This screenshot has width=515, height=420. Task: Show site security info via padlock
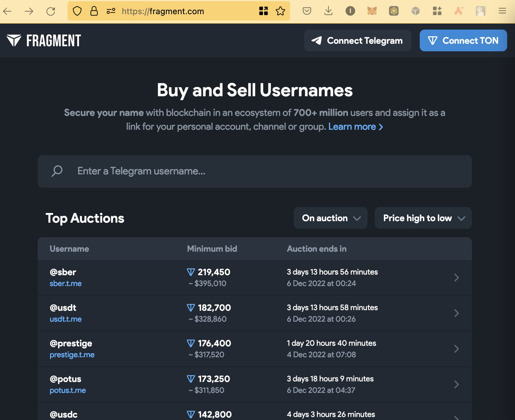point(94,11)
